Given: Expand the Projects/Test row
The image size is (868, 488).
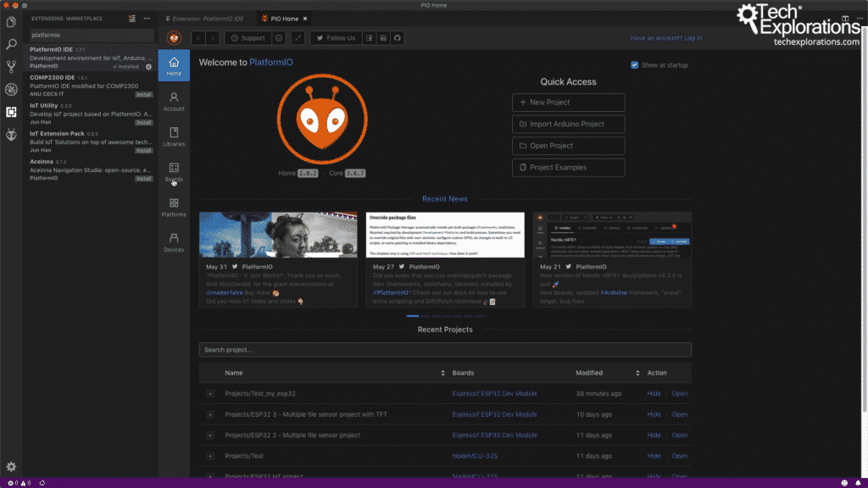Looking at the screenshot, I should click(210, 457).
